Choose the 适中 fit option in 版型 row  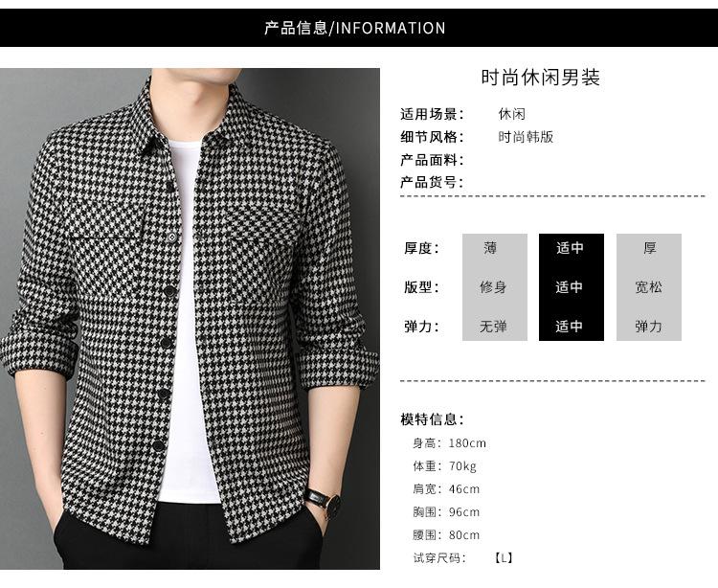571,287
